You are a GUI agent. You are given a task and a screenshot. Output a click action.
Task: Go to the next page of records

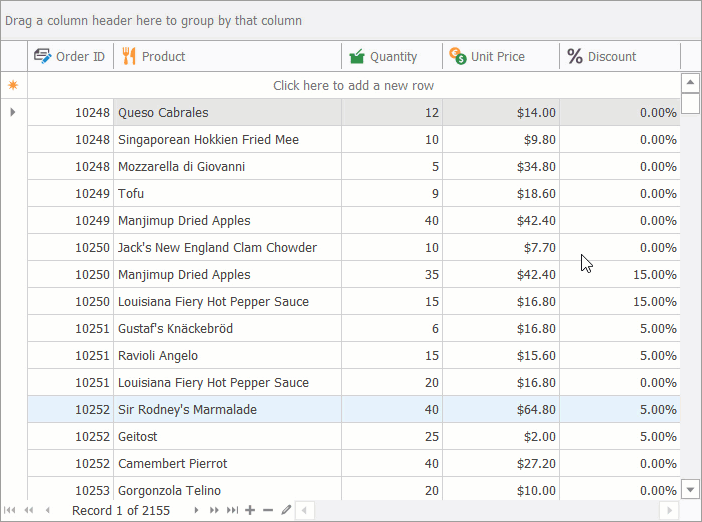pos(214,511)
